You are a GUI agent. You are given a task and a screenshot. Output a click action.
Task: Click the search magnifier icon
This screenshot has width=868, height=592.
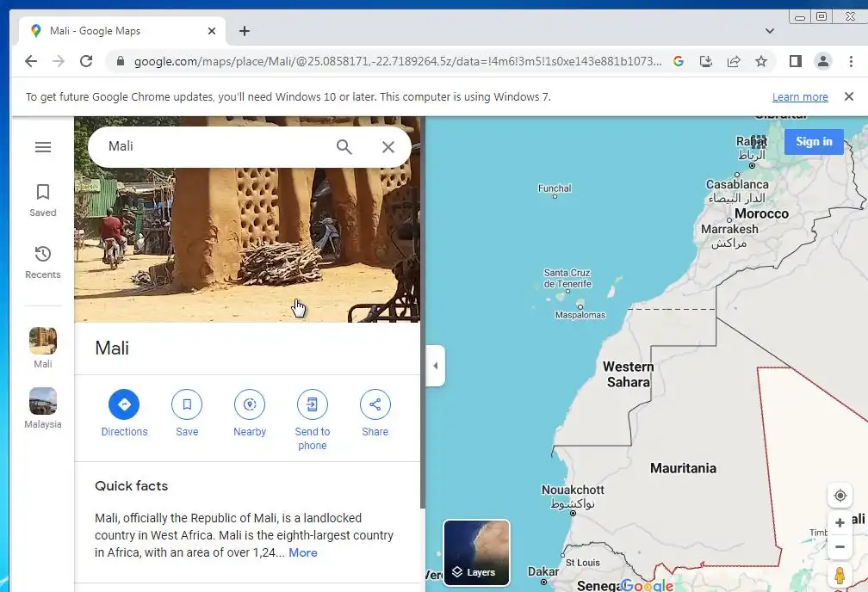(344, 146)
